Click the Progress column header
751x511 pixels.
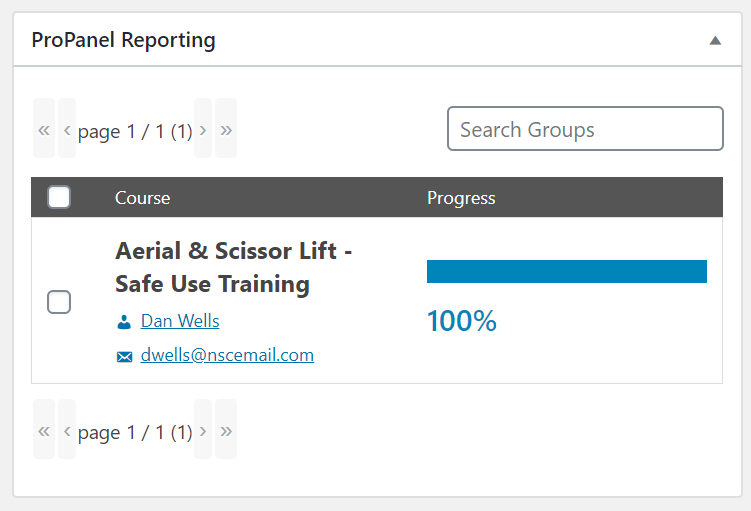(x=461, y=198)
